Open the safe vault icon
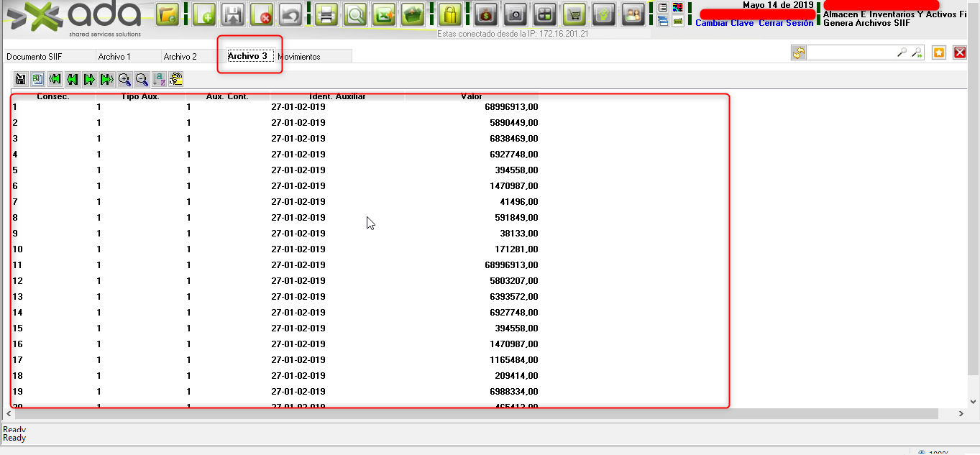 [x=515, y=14]
